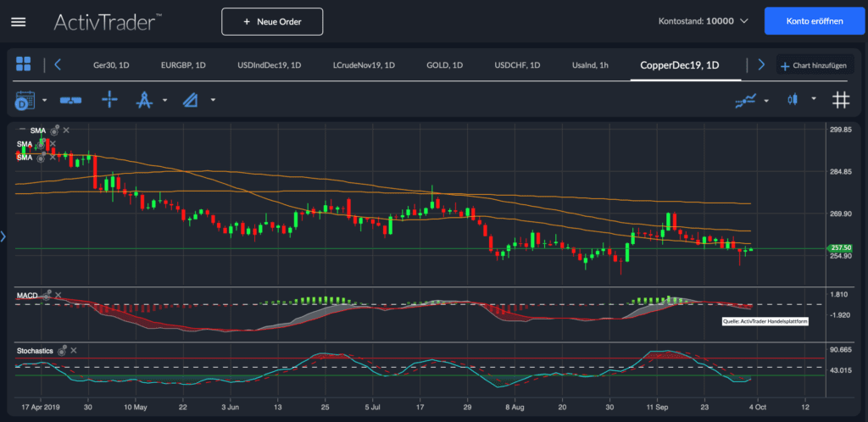Screen dimensions: 868x422
Task: Open settings gear of bottom SMA legend
Action: tap(40, 158)
